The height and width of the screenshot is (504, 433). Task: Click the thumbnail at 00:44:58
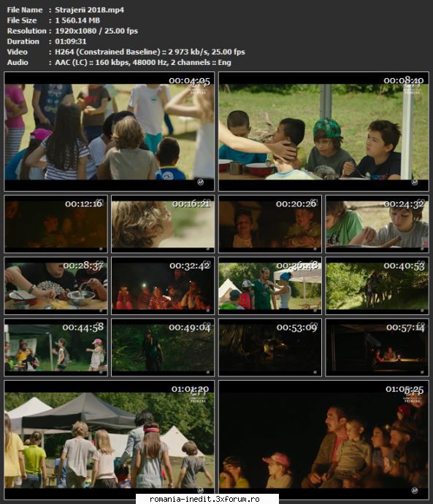click(x=55, y=347)
